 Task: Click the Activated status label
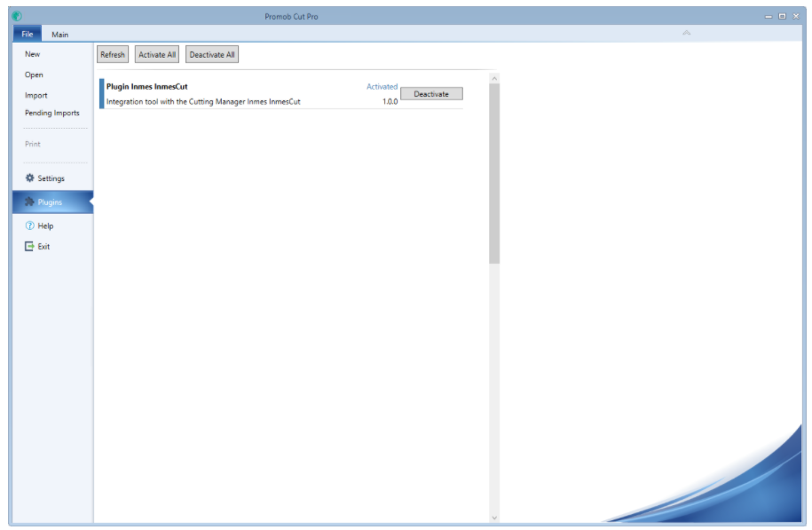pyautogui.click(x=382, y=86)
